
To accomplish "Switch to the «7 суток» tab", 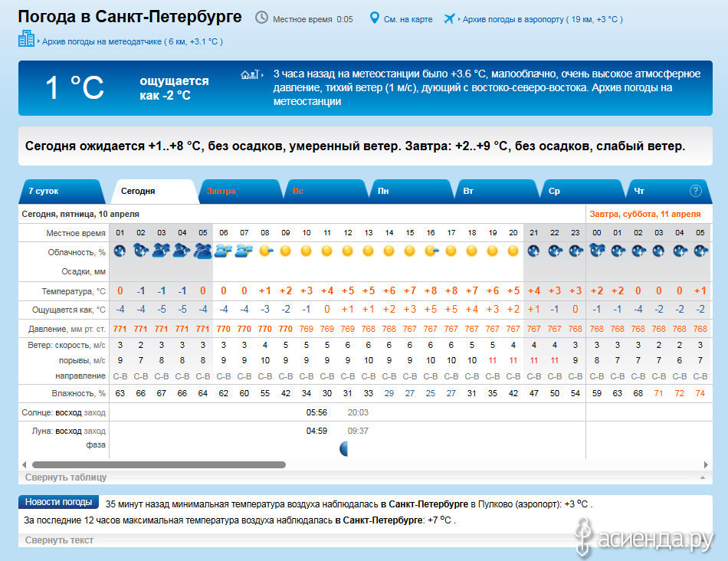I will [x=44, y=191].
